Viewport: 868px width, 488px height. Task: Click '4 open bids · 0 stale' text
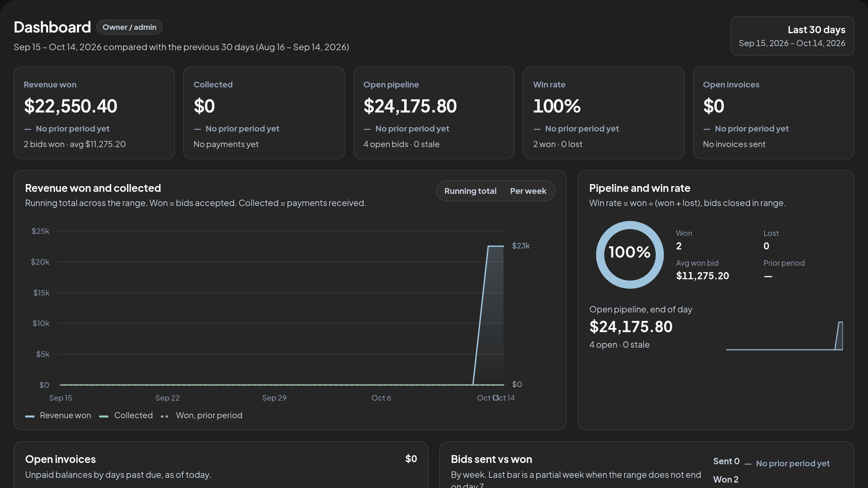(401, 144)
